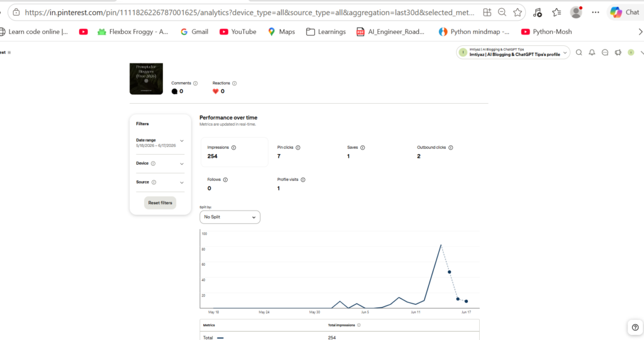Image resolution: width=644 pixels, height=340 pixels.
Task: Show info tooltip for Total impressions
Action: click(x=359, y=325)
